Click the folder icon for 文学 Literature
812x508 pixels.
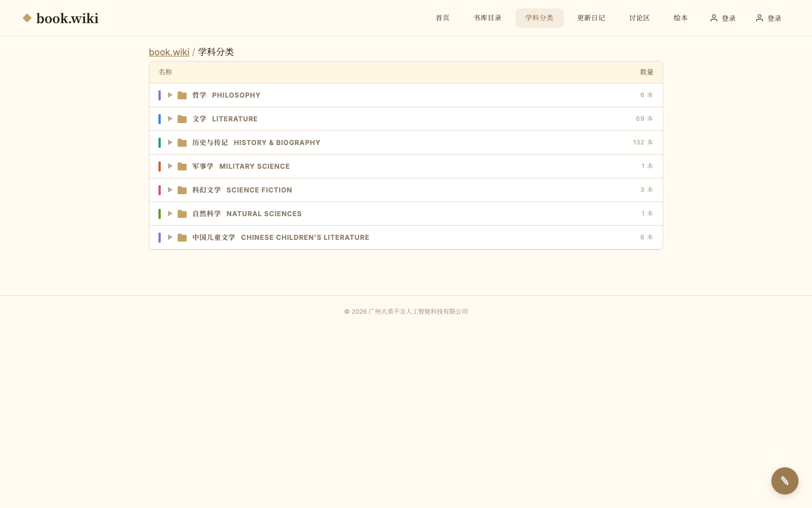182,119
